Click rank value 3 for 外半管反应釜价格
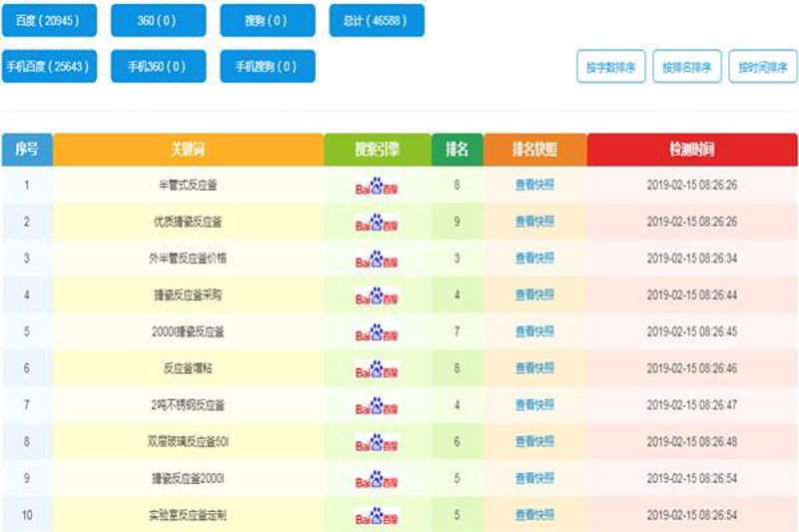Viewport: 799px width, 532px height. pyautogui.click(x=457, y=259)
